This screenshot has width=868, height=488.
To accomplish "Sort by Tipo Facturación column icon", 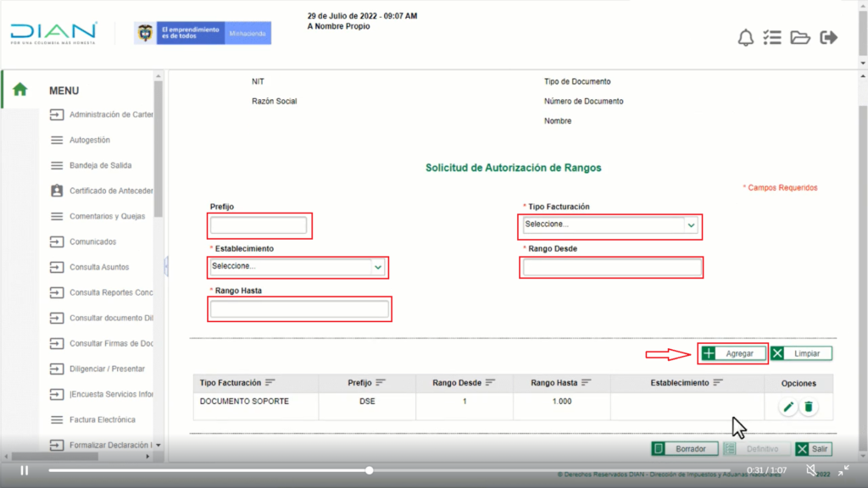I will tap(270, 382).
